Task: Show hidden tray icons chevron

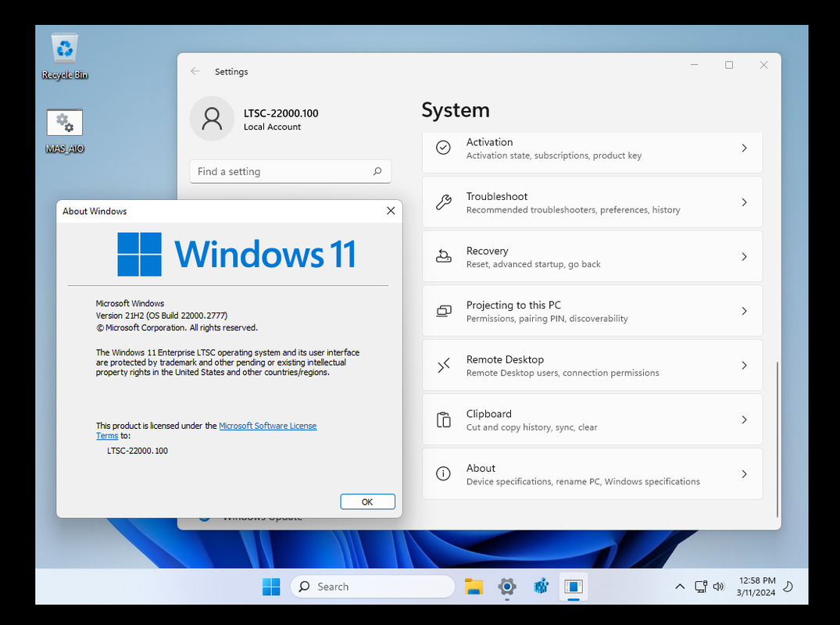Action: (679, 587)
